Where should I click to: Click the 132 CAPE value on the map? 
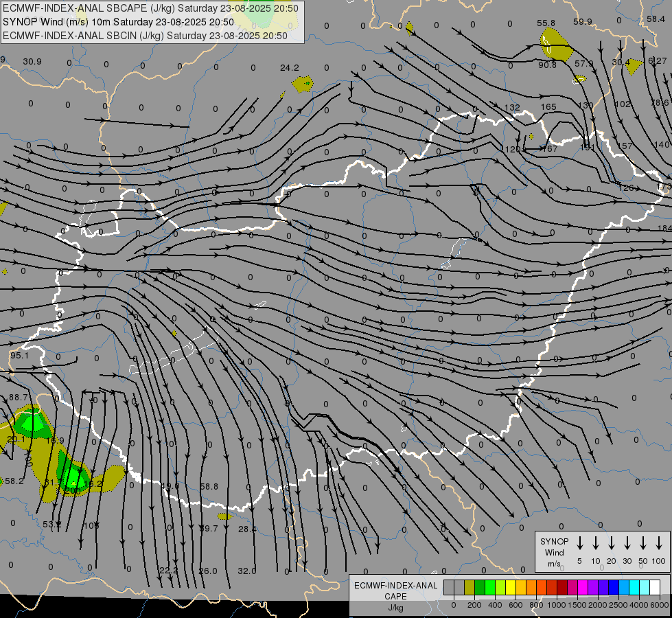click(512, 108)
